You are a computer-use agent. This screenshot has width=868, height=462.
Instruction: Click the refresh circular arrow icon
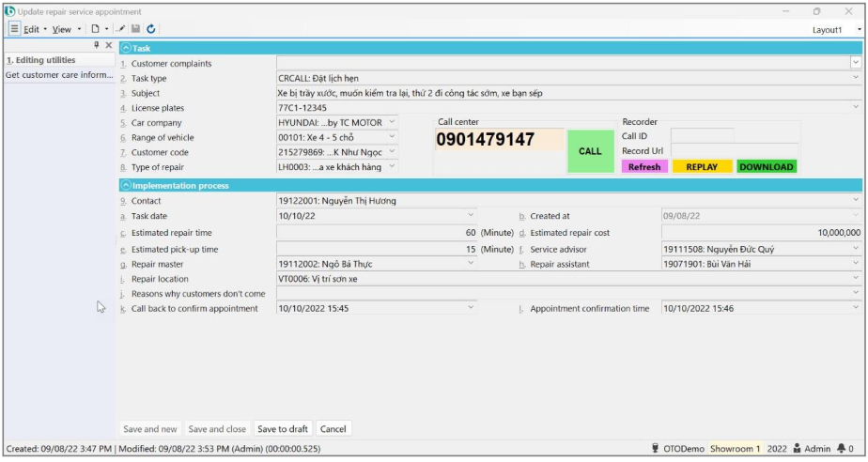point(150,29)
